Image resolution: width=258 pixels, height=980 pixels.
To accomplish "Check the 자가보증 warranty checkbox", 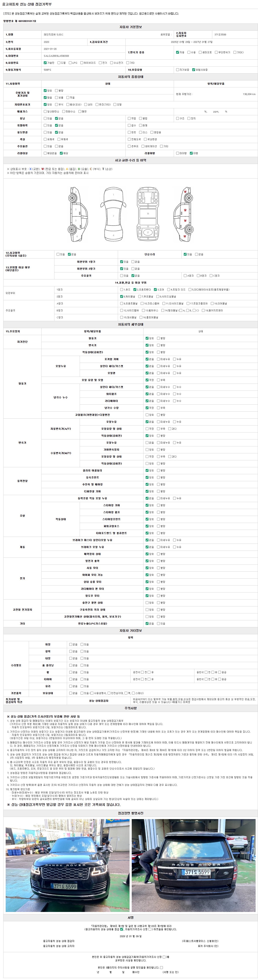I will [178, 70].
